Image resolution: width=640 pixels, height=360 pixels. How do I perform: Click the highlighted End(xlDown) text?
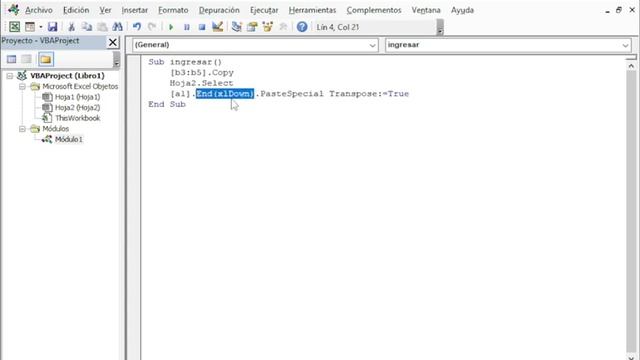(x=225, y=94)
